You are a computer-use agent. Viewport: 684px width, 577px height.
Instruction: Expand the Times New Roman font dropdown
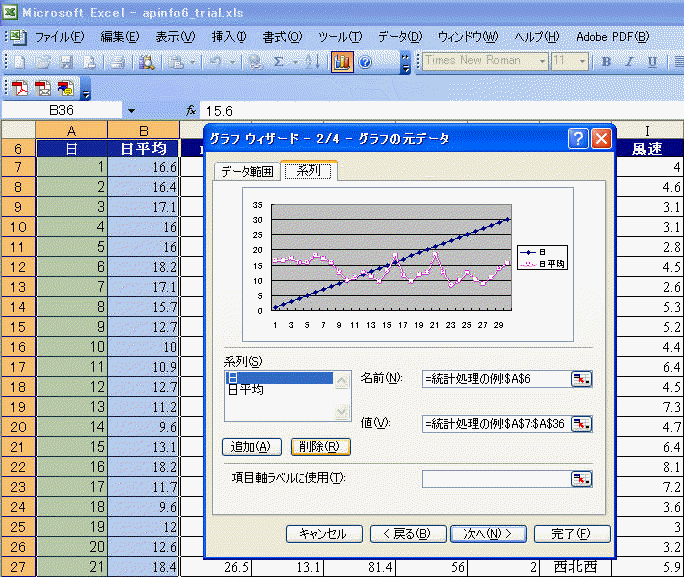pos(542,62)
